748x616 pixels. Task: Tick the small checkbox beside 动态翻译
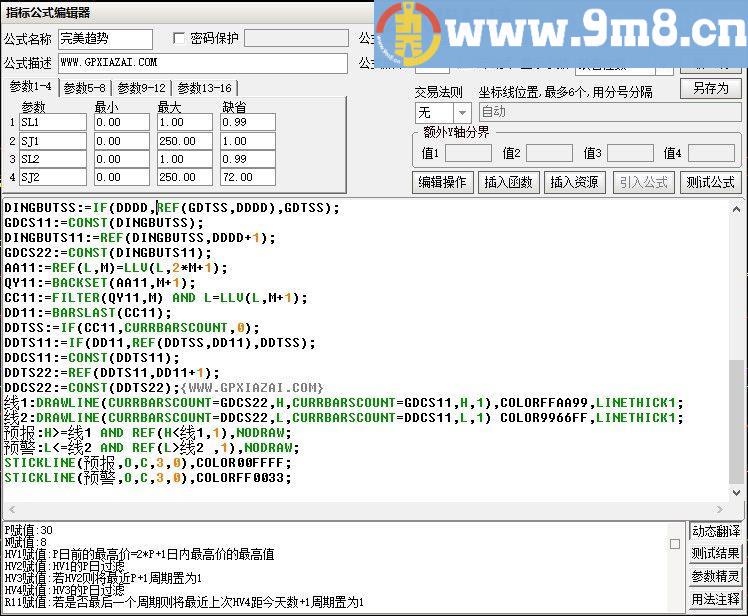point(675,545)
